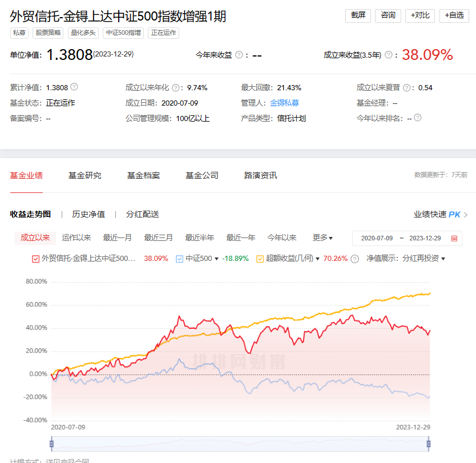The image size is (476, 463).
Task: Click the end date 2023-12-29 field
Action: (x=425, y=238)
